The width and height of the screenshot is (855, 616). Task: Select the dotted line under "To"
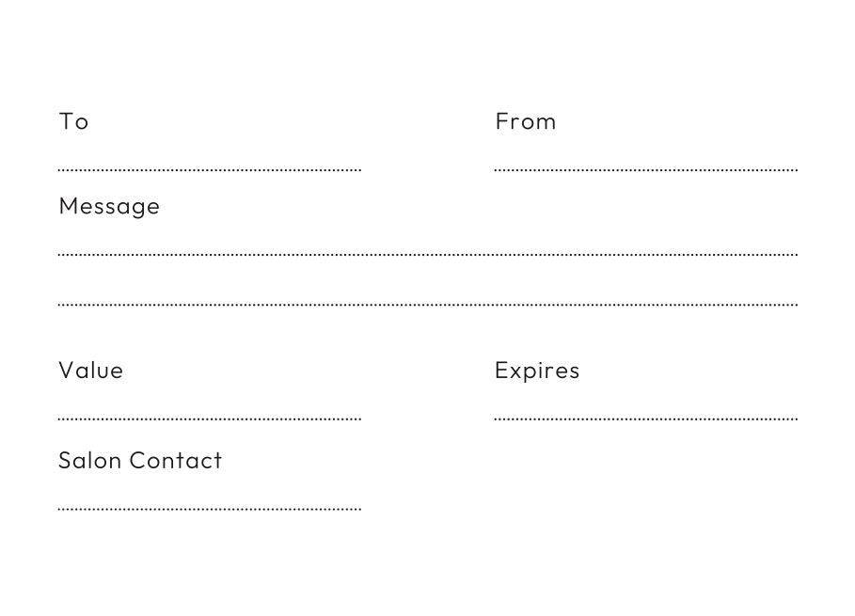[210, 170]
